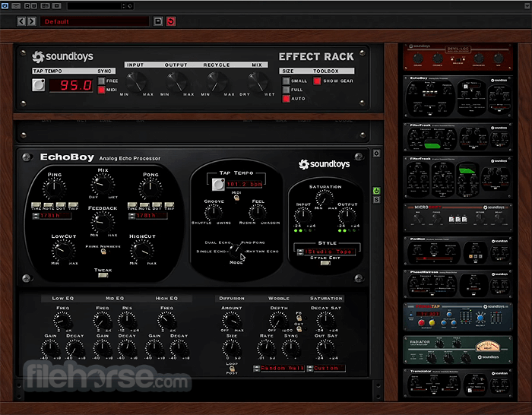This screenshot has width=532, height=415.
Task: Enable FREE sync mode
Action: pos(101,81)
